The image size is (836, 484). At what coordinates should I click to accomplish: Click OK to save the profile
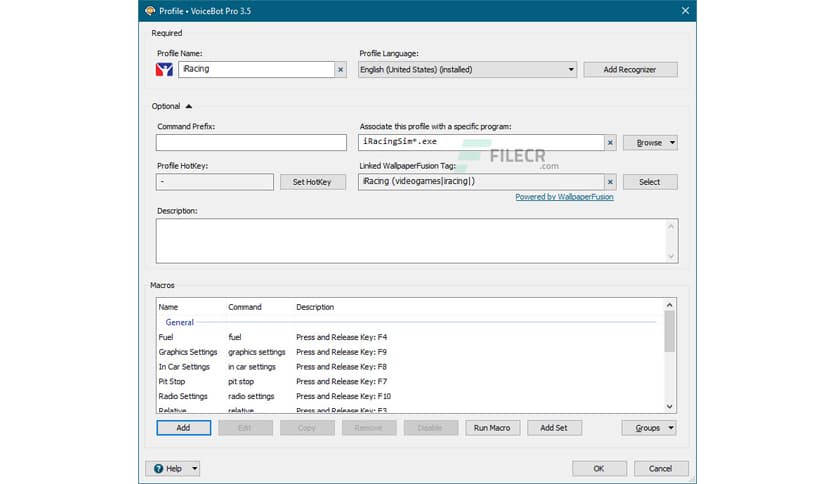point(599,469)
